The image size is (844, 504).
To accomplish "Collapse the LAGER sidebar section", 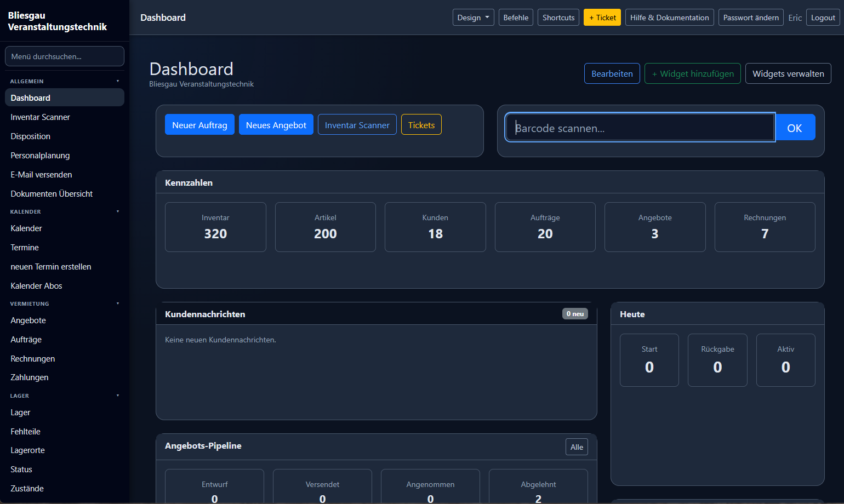I will (x=65, y=396).
